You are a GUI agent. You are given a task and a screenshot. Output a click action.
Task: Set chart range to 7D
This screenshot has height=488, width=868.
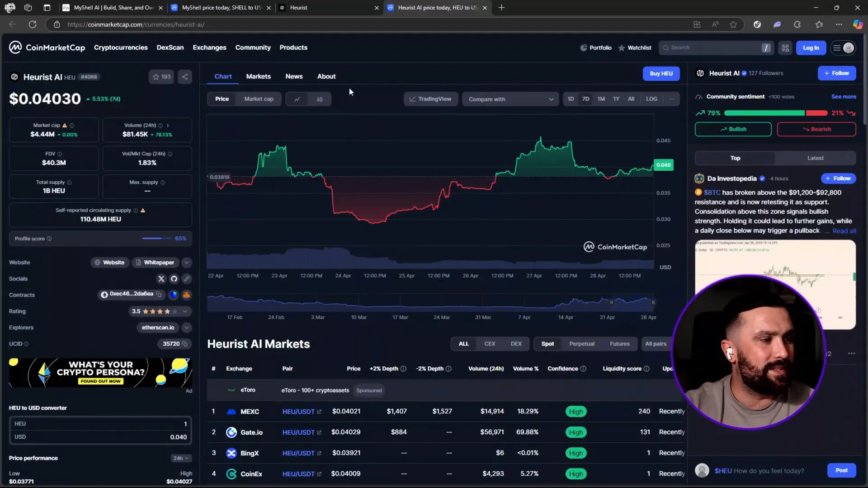coord(586,99)
